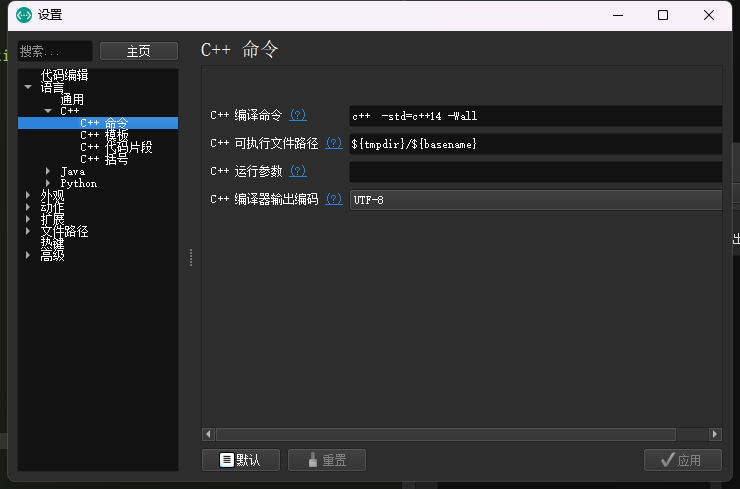Viewport: 740px width, 489px height.
Task: Open the C++ 代码片段 page
Action: (116, 147)
